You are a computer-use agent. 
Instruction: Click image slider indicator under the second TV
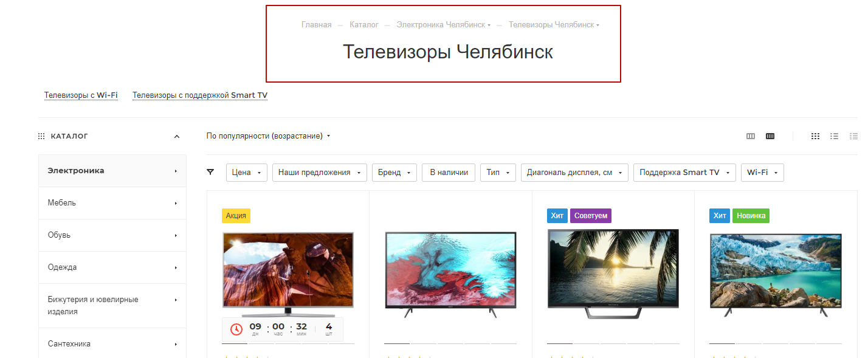[x=450, y=343]
